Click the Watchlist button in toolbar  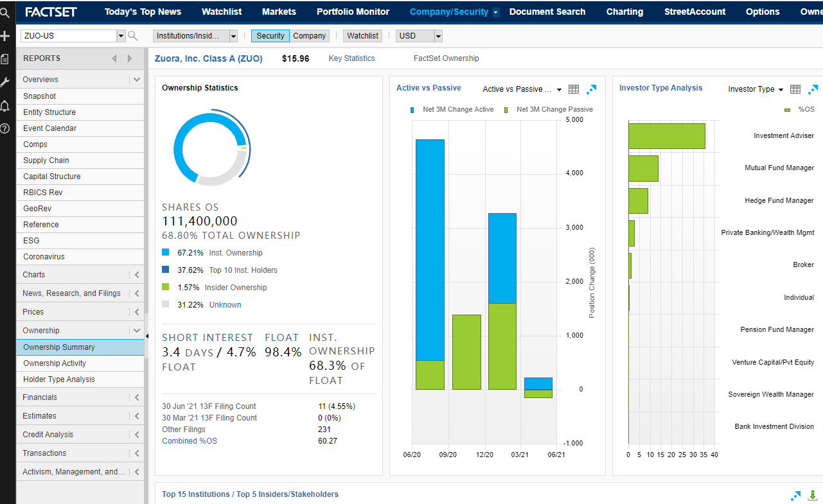point(362,36)
